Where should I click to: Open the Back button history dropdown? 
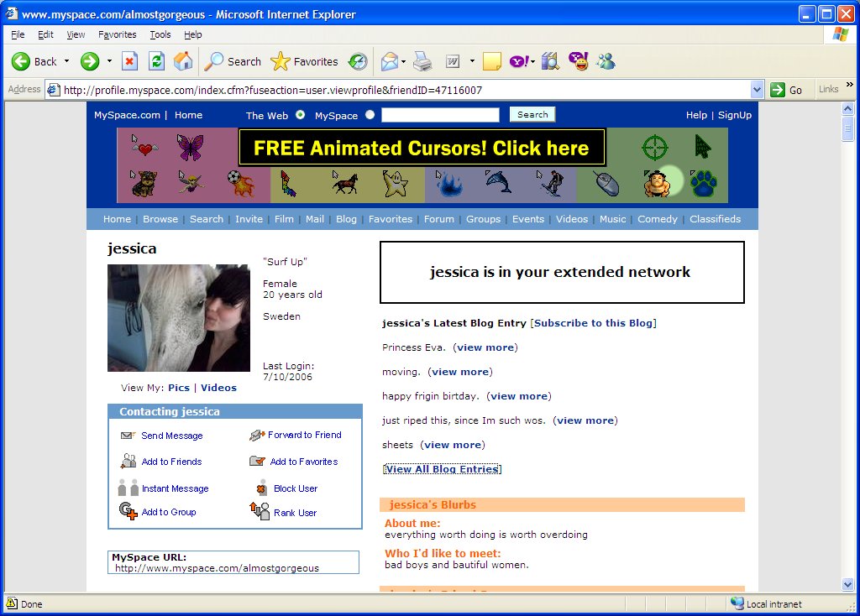pos(67,61)
